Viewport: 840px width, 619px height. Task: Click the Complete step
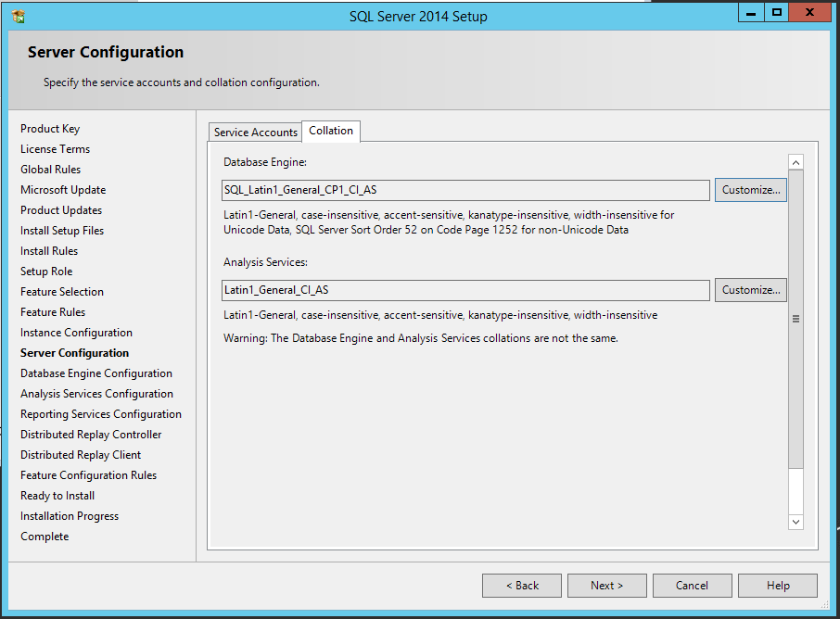pyautogui.click(x=45, y=536)
